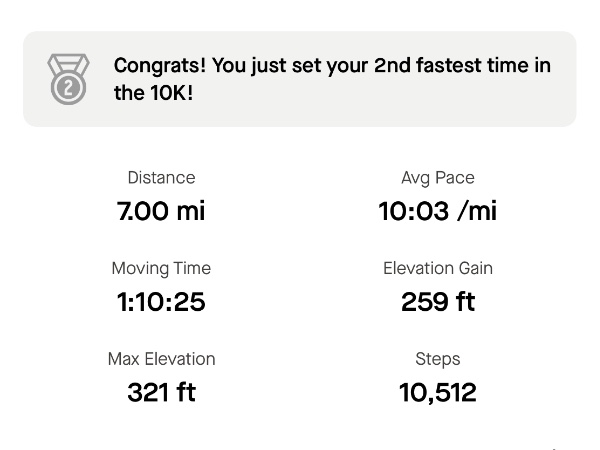The height and width of the screenshot is (450, 600).
Task: Tap 'the 10K!' text on the banner's second line
Action: click(153, 93)
